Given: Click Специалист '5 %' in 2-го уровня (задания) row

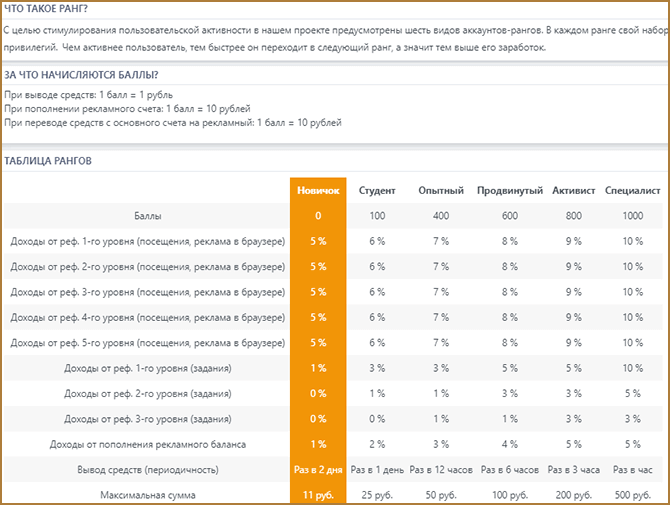Looking at the screenshot, I should point(632,393).
